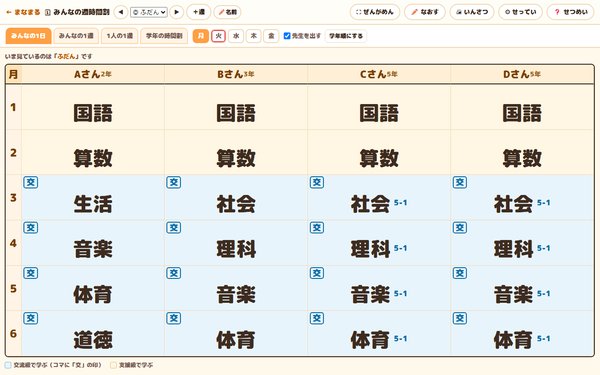
Task: Click the Cさん 5年 column header
Action: pos(379,74)
